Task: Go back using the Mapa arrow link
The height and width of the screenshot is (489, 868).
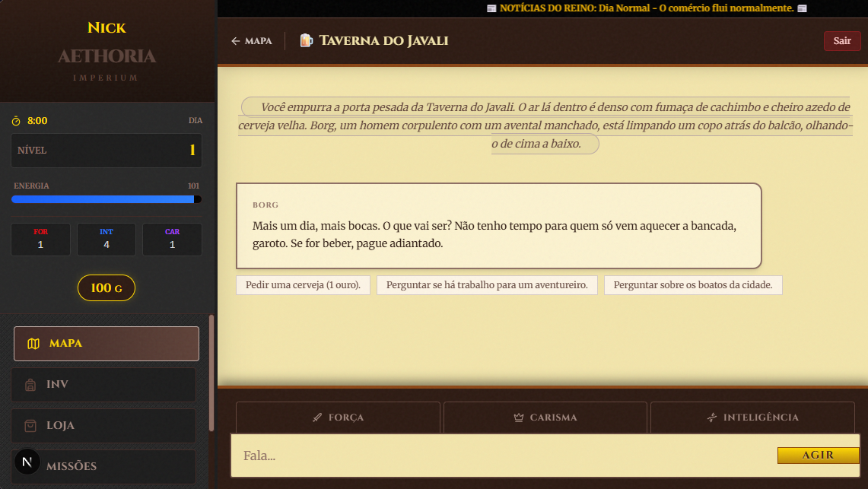Action: coord(252,41)
